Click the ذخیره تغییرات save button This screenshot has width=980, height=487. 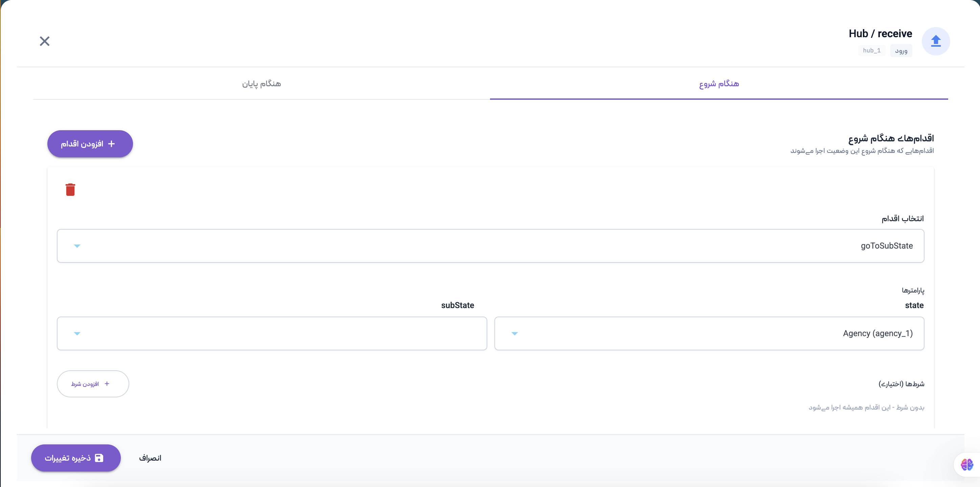pyautogui.click(x=76, y=458)
